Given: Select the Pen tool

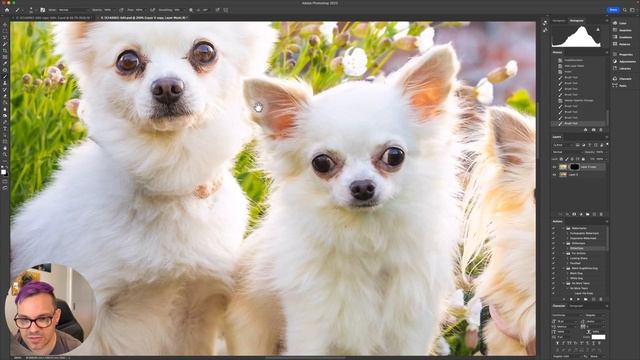Looking at the screenshot, I should pos(5,122).
